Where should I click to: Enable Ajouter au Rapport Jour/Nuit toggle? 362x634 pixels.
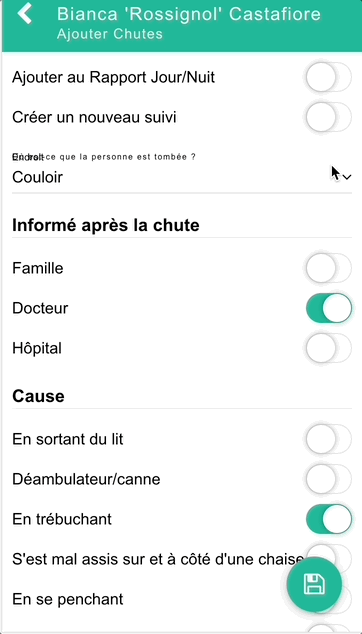tap(328, 77)
